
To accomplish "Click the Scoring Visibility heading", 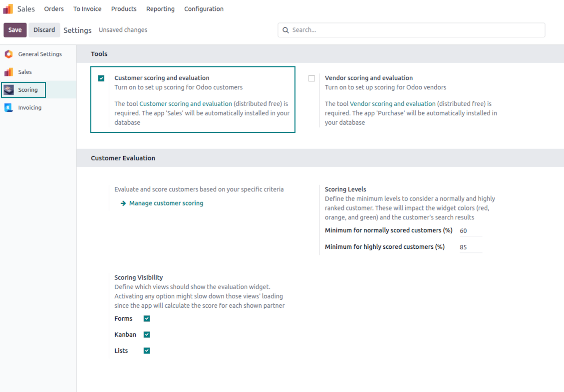I will pos(138,278).
